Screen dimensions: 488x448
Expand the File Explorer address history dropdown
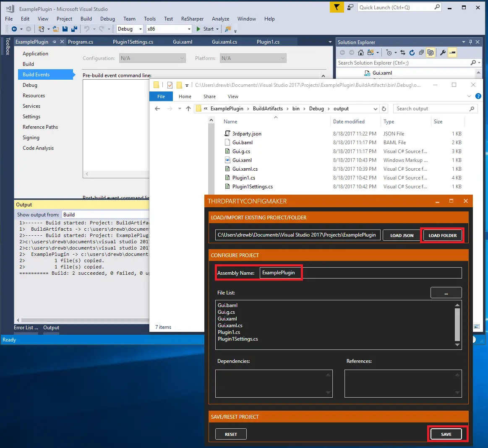pos(376,109)
